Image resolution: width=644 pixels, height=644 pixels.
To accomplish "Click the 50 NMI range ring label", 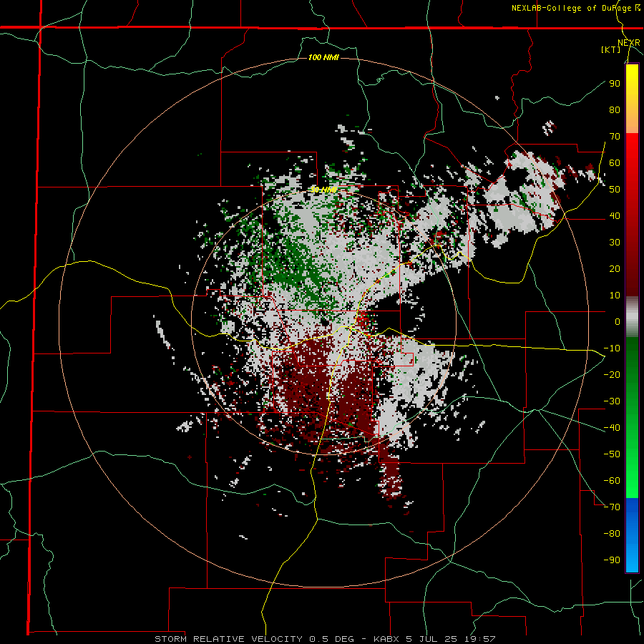I will tap(323, 190).
